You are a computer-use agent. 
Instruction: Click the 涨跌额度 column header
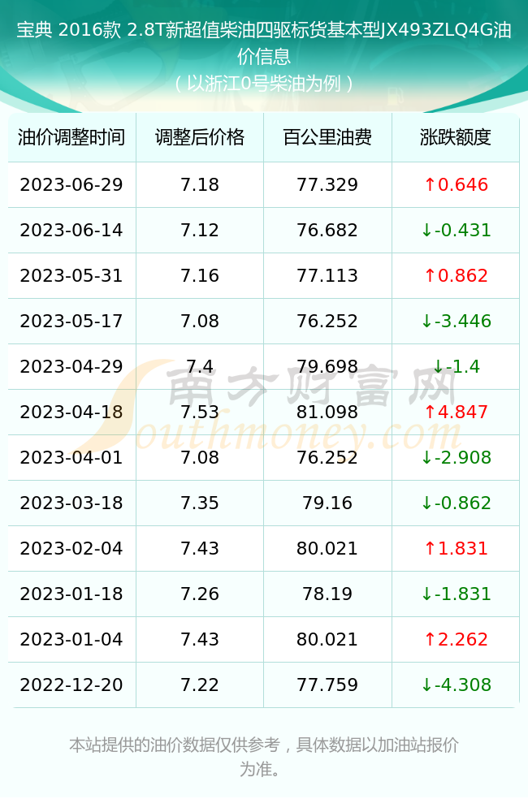456,137
